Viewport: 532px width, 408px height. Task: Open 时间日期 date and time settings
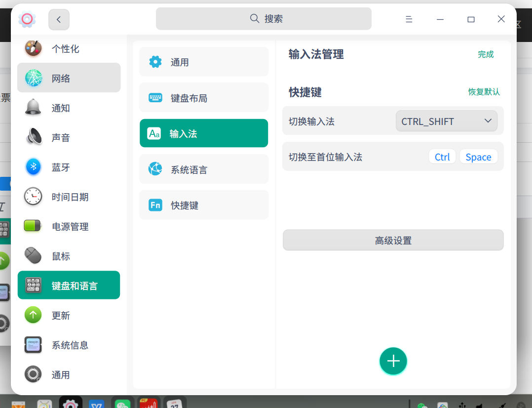click(x=69, y=197)
